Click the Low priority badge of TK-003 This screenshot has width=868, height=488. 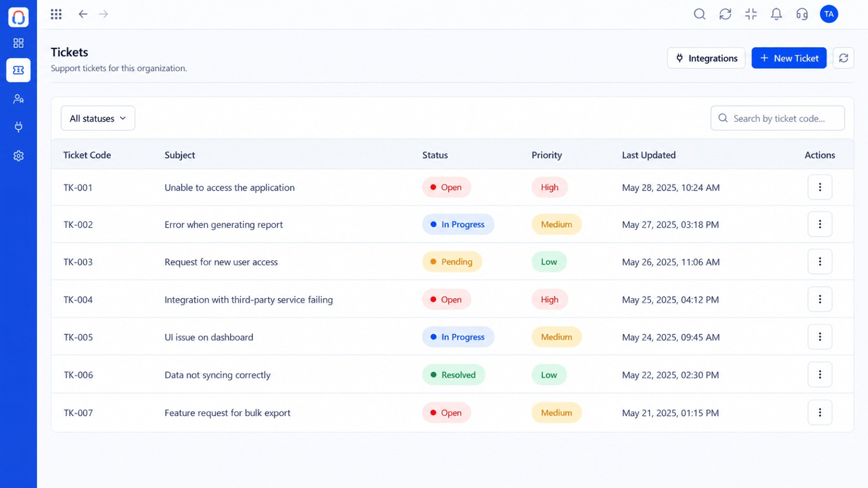[x=549, y=261]
